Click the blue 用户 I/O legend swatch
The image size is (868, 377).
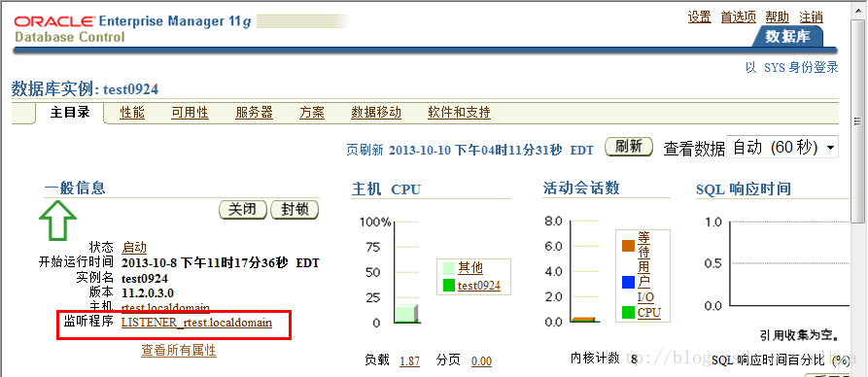pyautogui.click(x=628, y=283)
